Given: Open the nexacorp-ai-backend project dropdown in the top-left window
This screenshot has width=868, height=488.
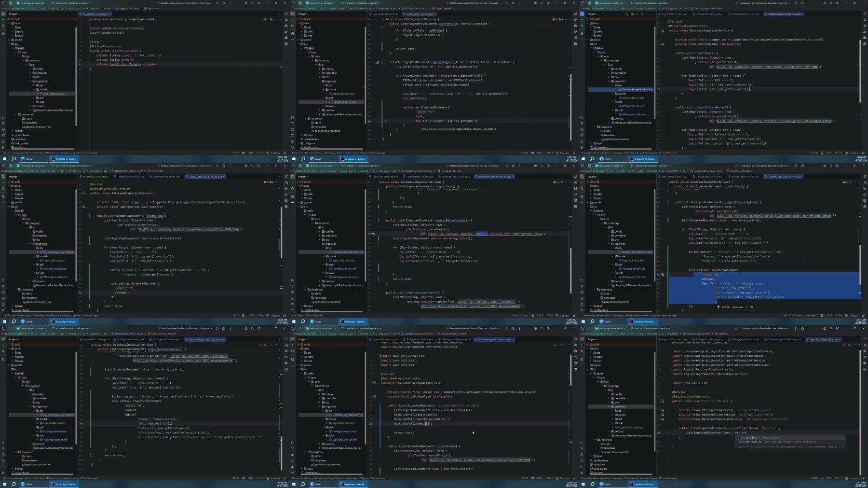Looking at the screenshot, I should 31,3.
